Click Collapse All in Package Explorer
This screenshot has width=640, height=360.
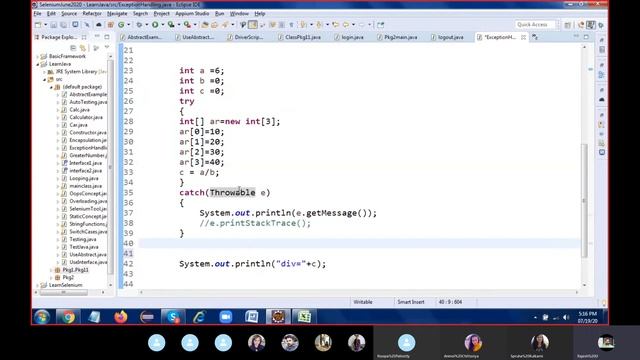[x=73, y=48]
